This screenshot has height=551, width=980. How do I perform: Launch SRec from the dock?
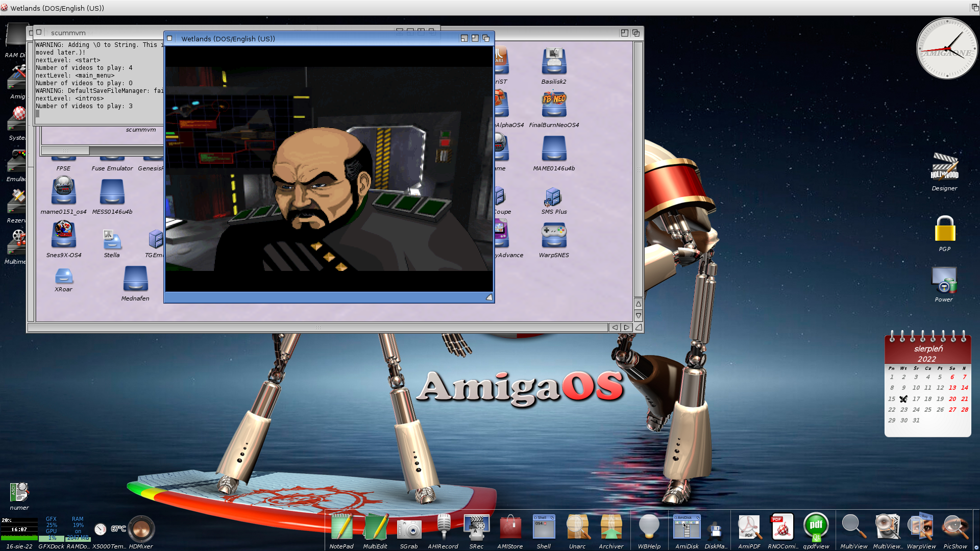click(x=476, y=527)
